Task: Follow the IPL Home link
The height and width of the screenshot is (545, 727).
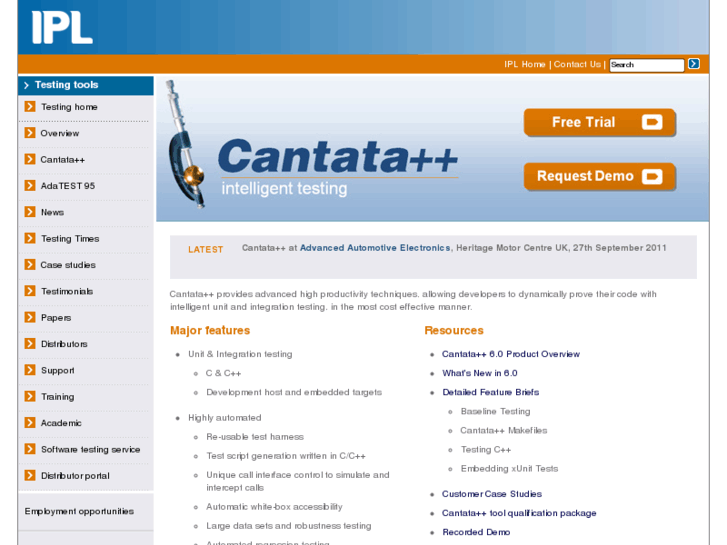Action: [x=524, y=64]
